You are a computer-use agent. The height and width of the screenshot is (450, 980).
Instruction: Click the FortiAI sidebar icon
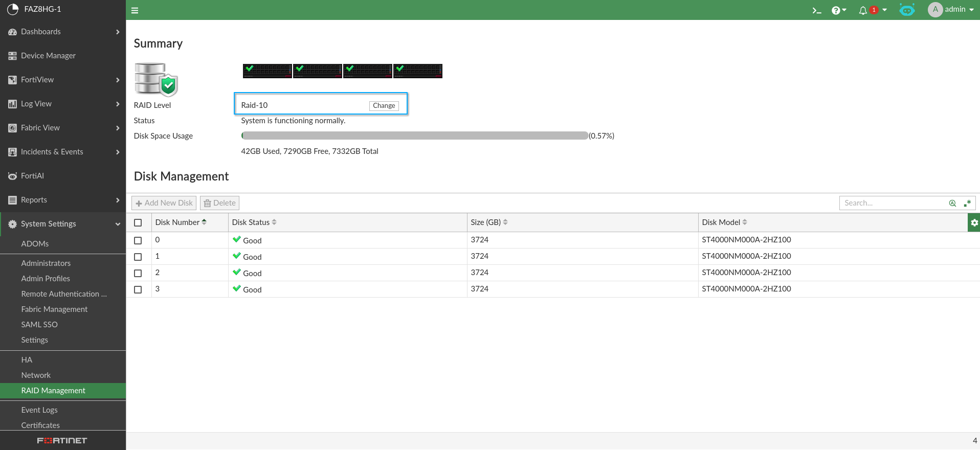[12, 176]
